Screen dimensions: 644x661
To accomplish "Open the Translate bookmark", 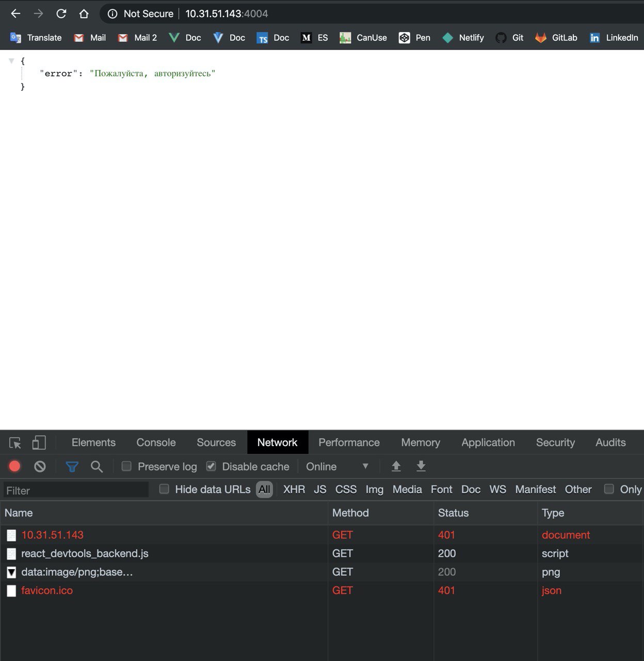I will [x=36, y=38].
